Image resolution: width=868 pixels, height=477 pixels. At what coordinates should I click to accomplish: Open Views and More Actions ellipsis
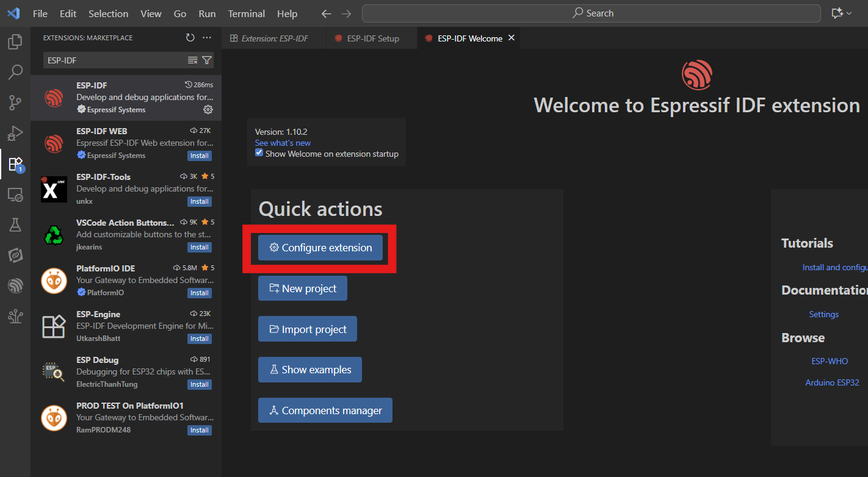[x=207, y=38]
